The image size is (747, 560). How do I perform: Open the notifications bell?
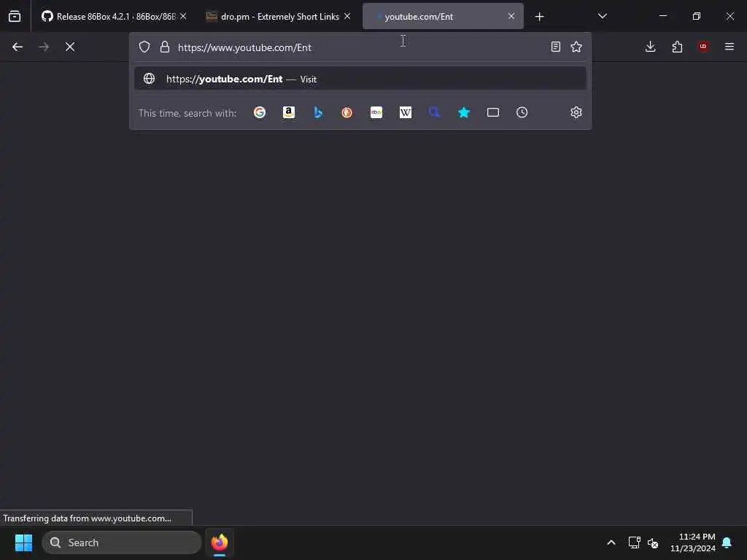tap(727, 542)
